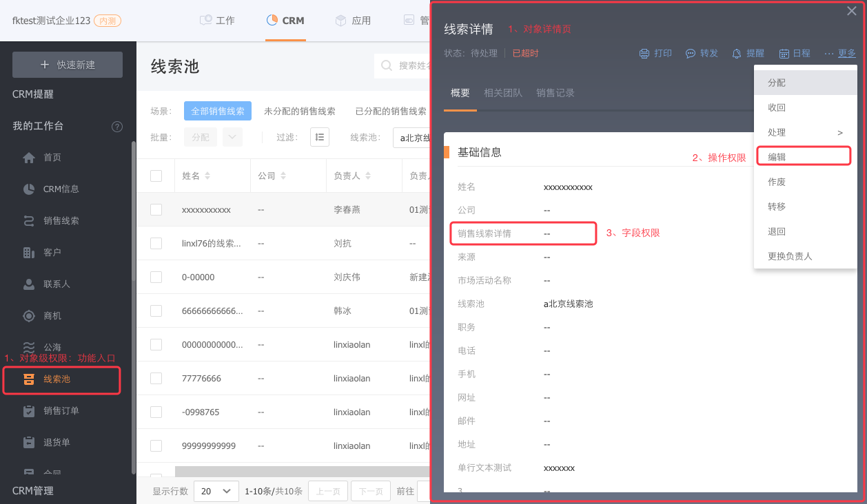
Task: Check the box for row xxxxxxxxxxxx
Action: (x=156, y=209)
